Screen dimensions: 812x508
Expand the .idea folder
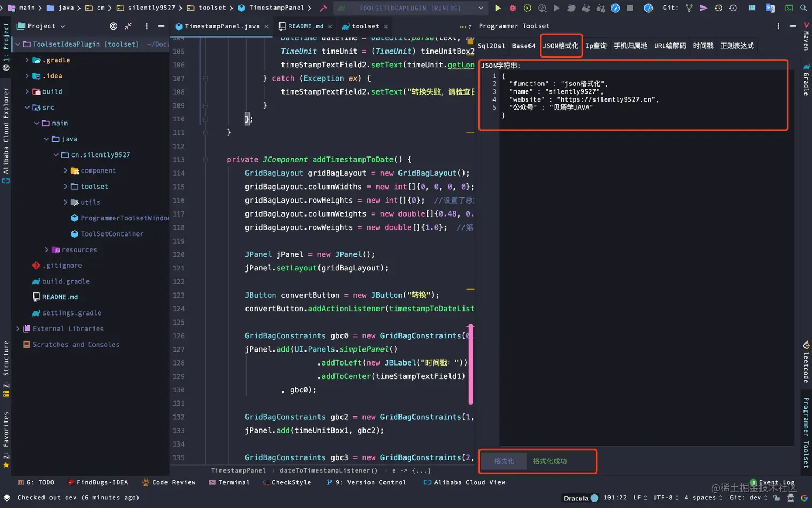click(x=27, y=76)
